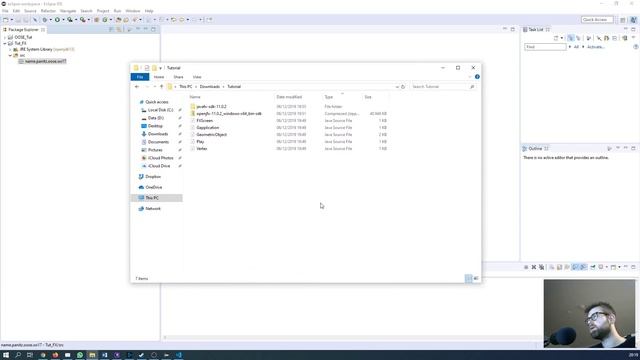
Task: Refresh the Explorer folder view
Action: coord(403,87)
